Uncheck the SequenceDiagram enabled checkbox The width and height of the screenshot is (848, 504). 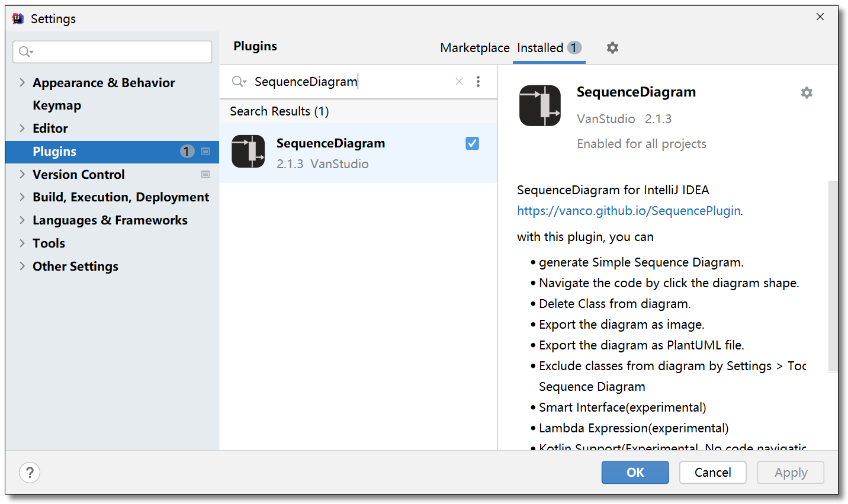pyautogui.click(x=472, y=143)
